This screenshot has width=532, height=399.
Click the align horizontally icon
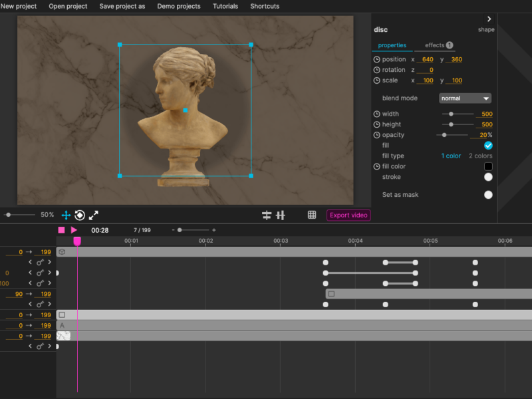267,215
